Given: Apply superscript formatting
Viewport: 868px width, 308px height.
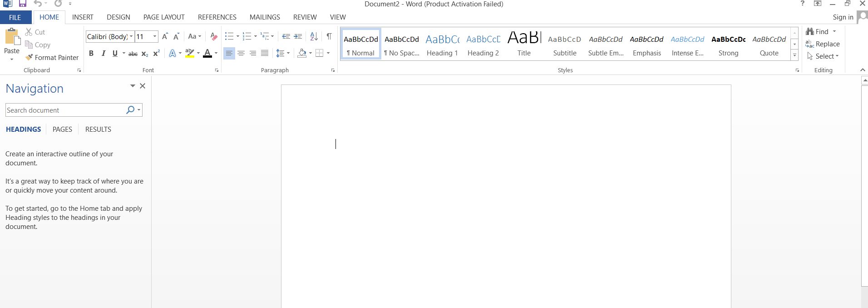Looking at the screenshot, I should (x=156, y=54).
